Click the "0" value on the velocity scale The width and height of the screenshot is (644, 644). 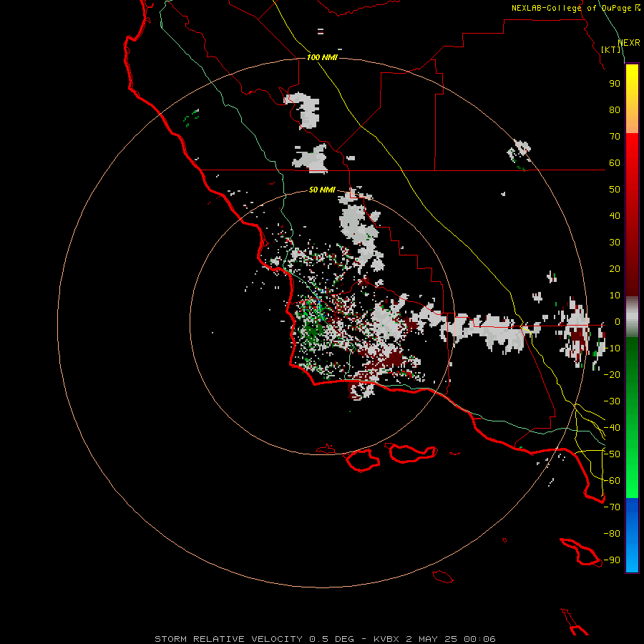[x=618, y=322]
